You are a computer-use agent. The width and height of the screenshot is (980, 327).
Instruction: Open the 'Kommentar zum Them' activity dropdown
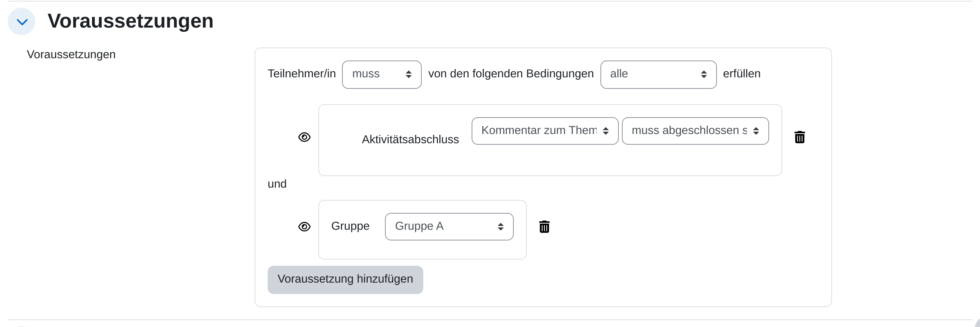pos(544,131)
